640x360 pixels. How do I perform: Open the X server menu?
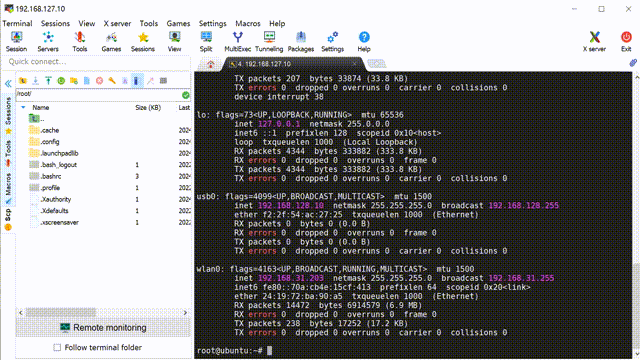[x=117, y=24]
